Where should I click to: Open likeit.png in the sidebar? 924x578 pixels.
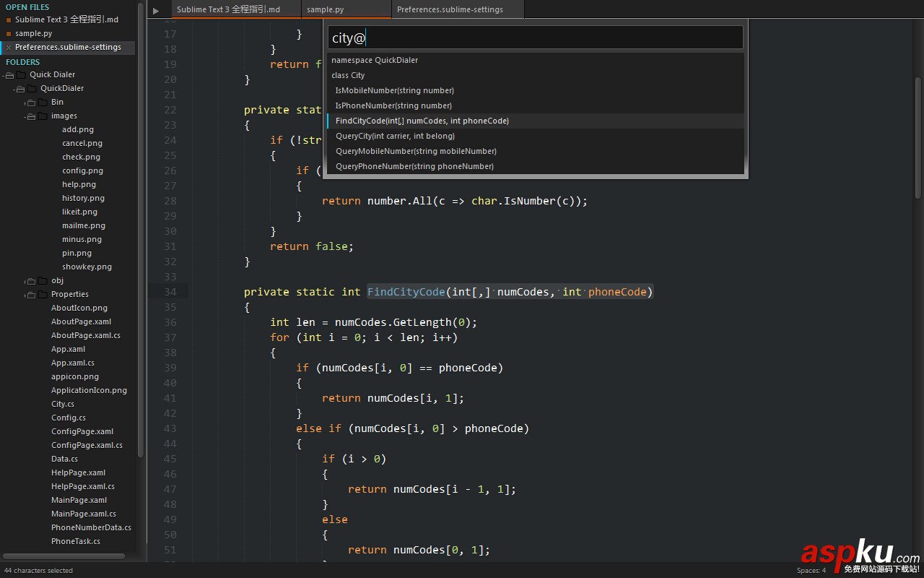pyautogui.click(x=79, y=212)
